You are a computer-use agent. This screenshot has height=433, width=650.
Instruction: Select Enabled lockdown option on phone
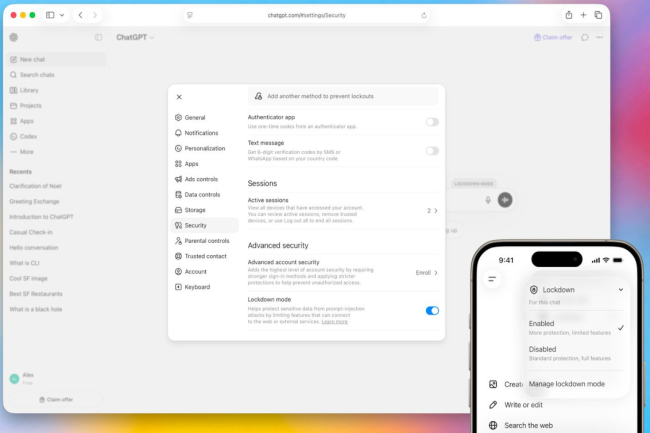576,327
